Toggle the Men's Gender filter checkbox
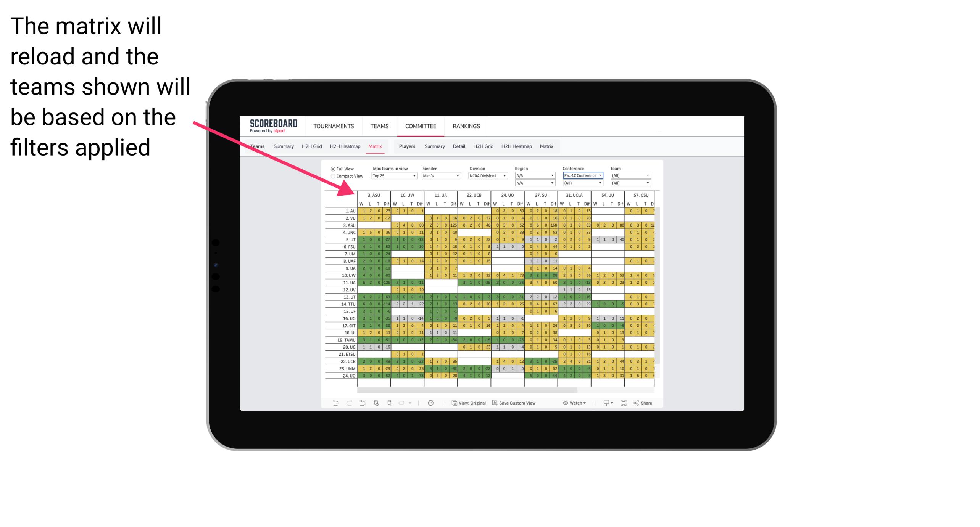The width and height of the screenshot is (980, 527). tap(441, 176)
